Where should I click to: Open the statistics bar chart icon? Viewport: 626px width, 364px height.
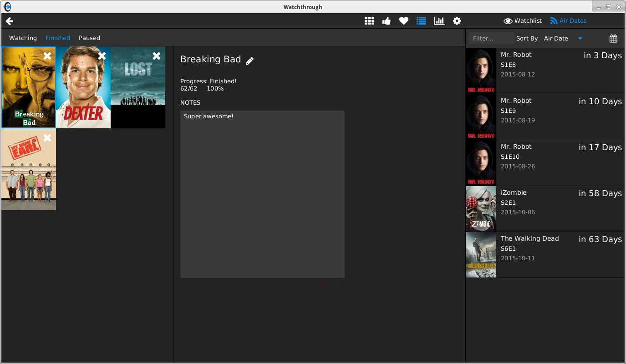click(x=439, y=21)
